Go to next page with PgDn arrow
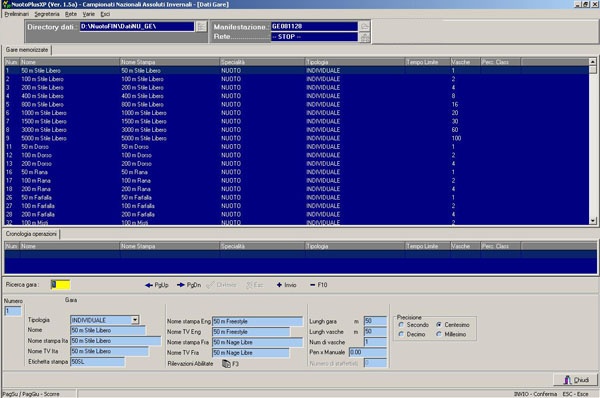Screen dimensions: 600x398 coord(189,285)
